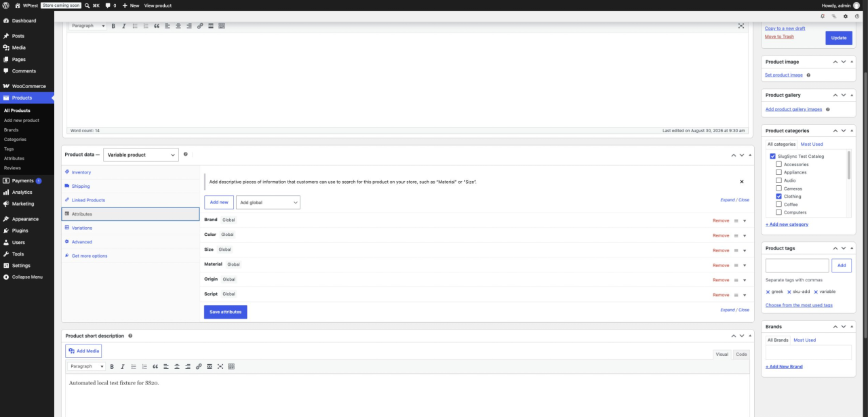The width and height of the screenshot is (868, 417).
Task: Check the Accessories category
Action: click(778, 164)
